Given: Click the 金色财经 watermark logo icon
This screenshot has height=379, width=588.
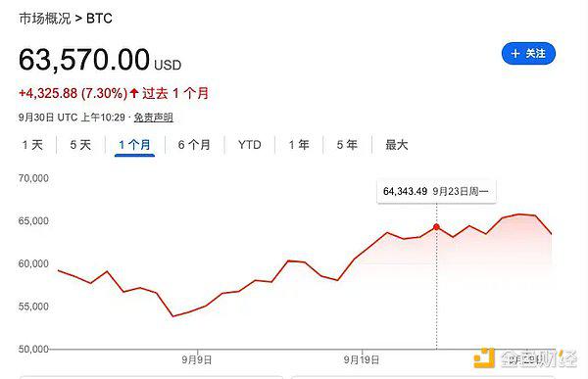Looking at the screenshot, I should [484, 358].
